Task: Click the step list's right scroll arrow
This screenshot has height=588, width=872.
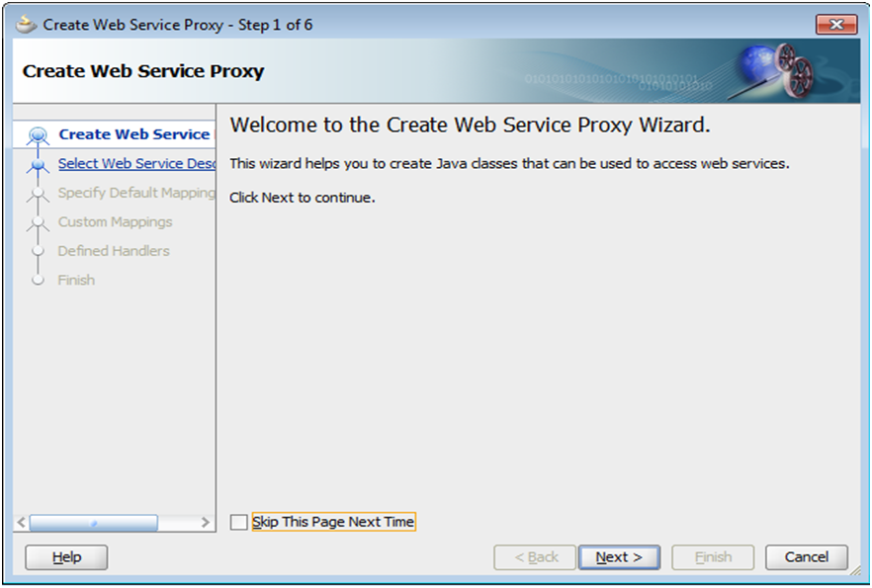Action: tap(205, 522)
